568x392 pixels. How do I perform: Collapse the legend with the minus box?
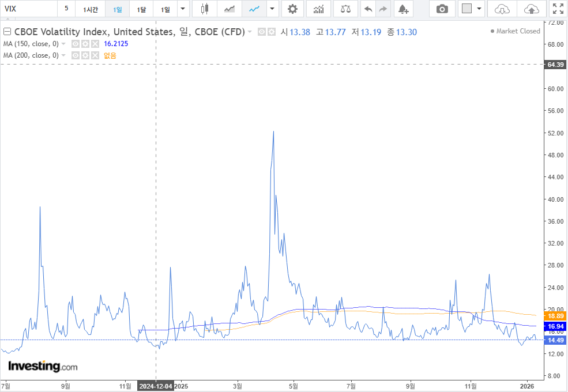7,32
